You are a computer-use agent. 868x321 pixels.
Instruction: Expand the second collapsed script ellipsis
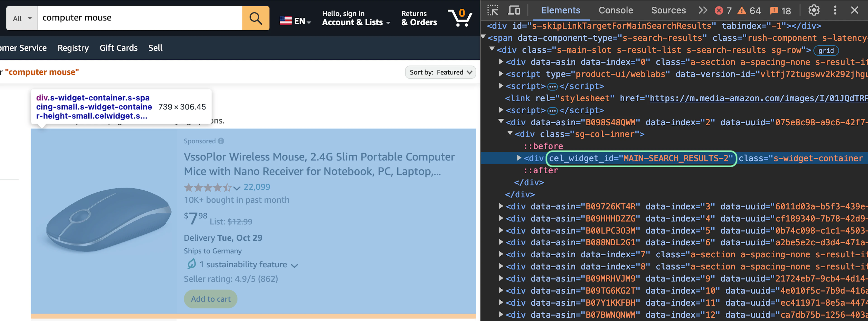552,111
